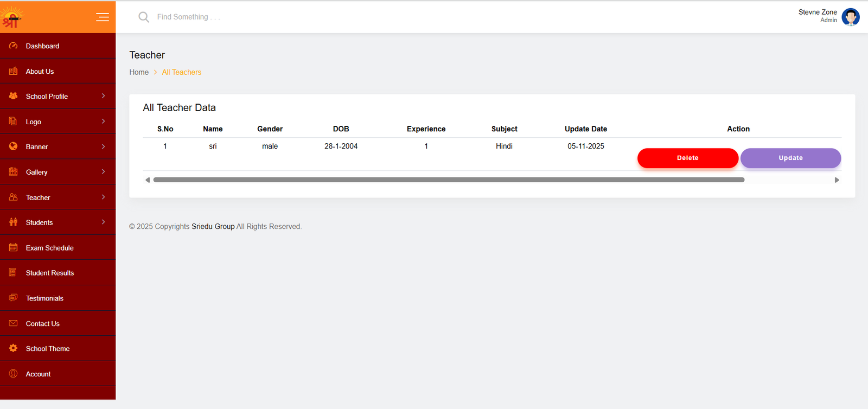Focus the Find Something search field

coord(188,17)
